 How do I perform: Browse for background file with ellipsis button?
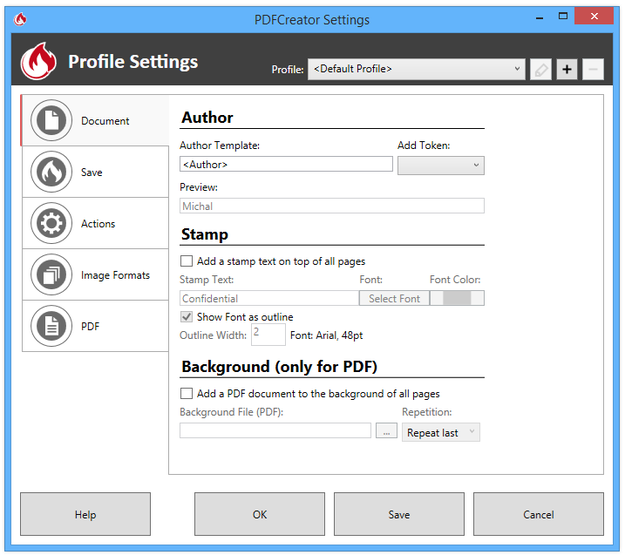pyautogui.click(x=386, y=431)
